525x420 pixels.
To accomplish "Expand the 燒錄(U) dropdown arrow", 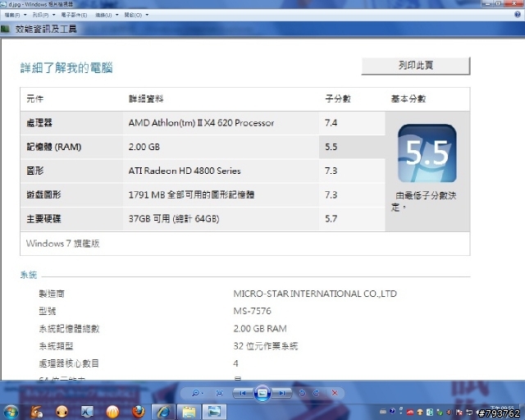I will point(116,15).
